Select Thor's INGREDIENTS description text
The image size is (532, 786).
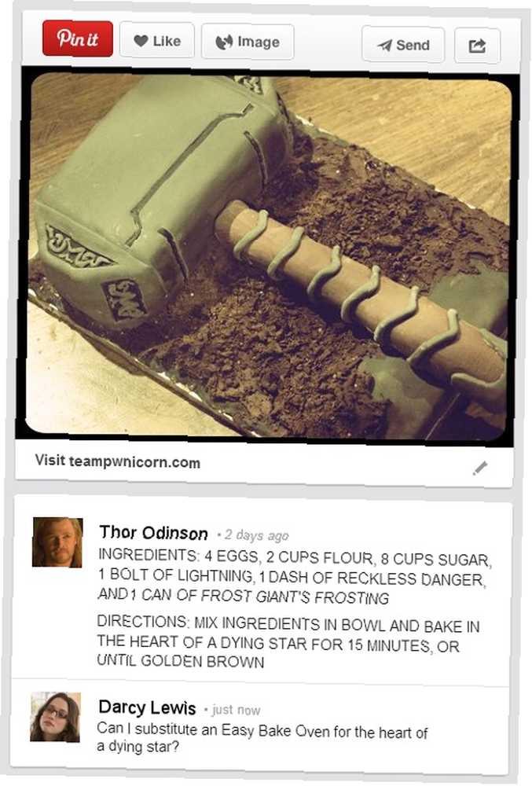pyautogui.click(x=295, y=576)
